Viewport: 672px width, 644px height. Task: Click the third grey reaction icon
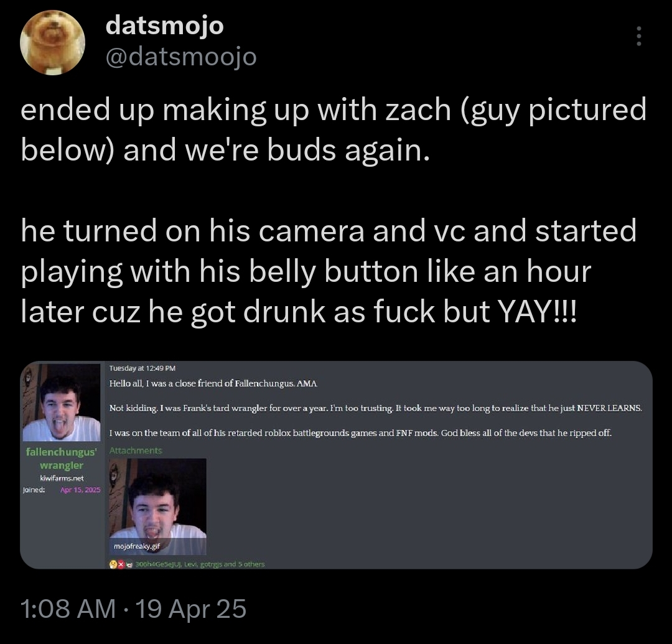click(x=130, y=564)
